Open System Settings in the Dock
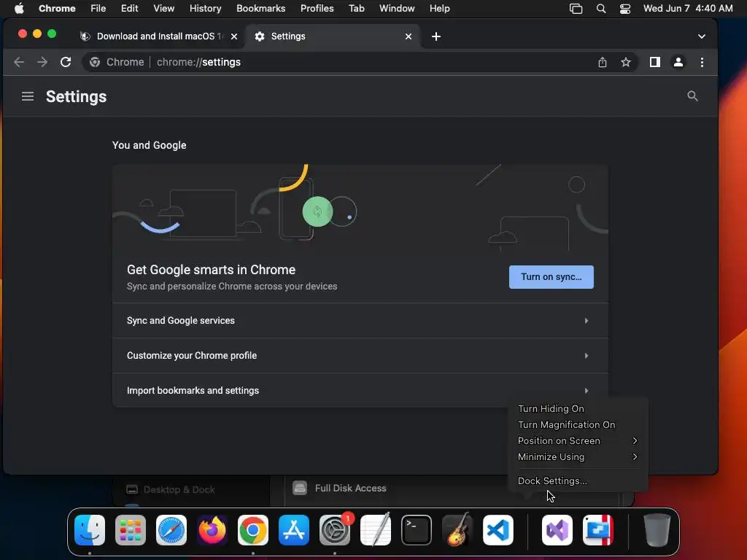Image resolution: width=747 pixels, height=560 pixels. pyautogui.click(x=335, y=530)
